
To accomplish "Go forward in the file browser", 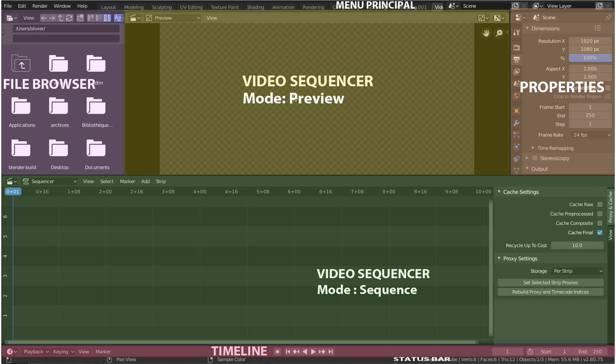I will coord(52,18).
